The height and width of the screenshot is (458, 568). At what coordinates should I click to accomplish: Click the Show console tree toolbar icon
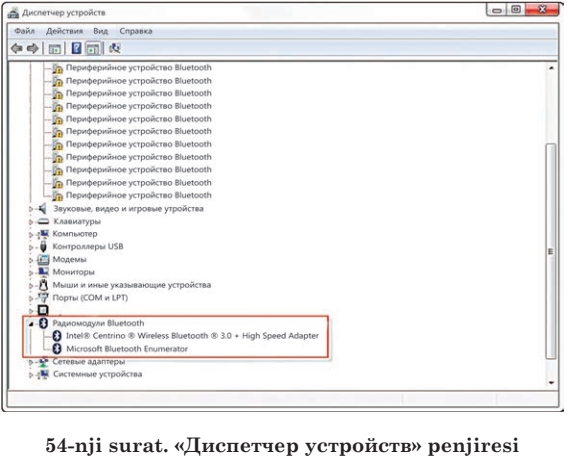click(x=55, y=49)
